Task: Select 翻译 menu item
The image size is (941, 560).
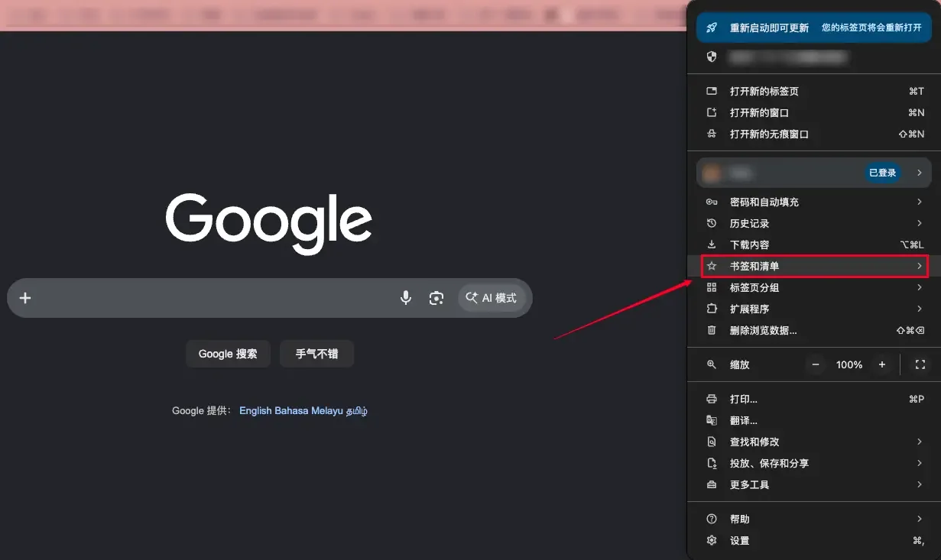Action: (813, 420)
